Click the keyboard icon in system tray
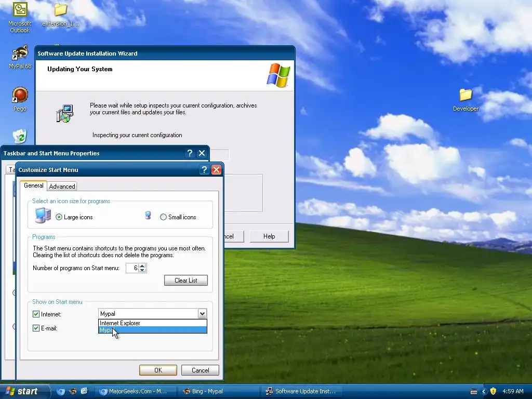The width and height of the screenshot is (532, 399). [474, 392]
